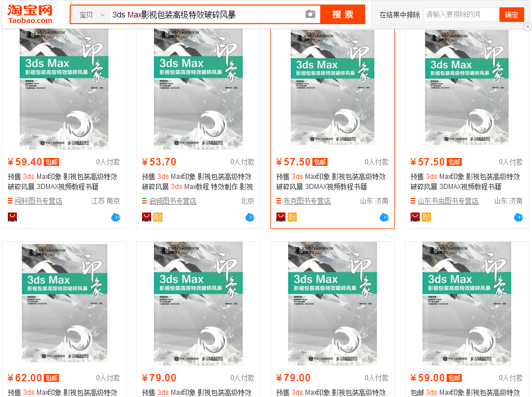Click the shop-type icon beside 布克图书专营店
The image size is (532, 397).
279,201
